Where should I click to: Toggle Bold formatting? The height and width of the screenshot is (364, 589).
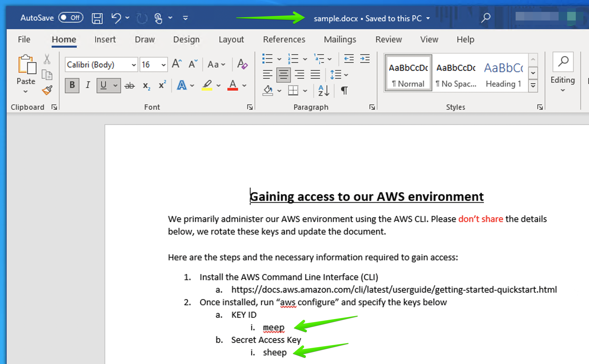point(72,86)
